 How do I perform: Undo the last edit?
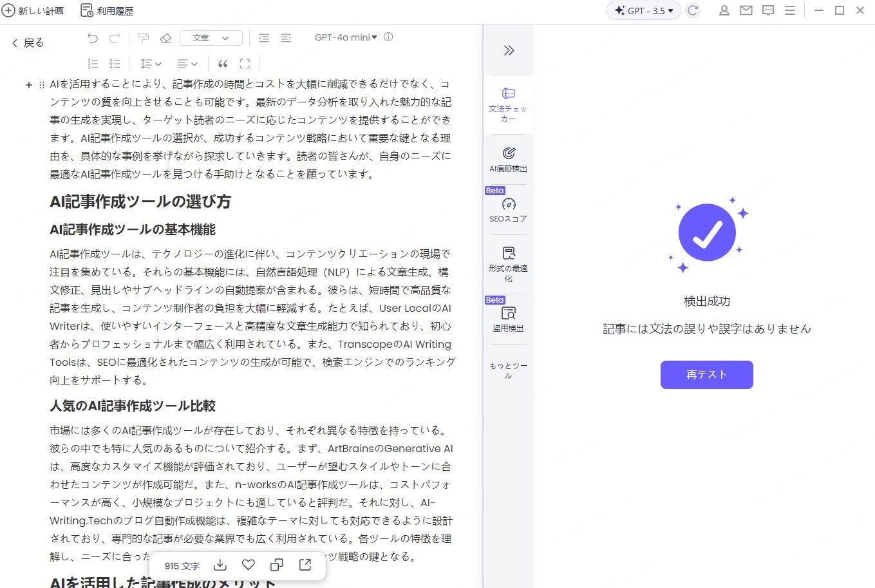[x=93, y=38]
